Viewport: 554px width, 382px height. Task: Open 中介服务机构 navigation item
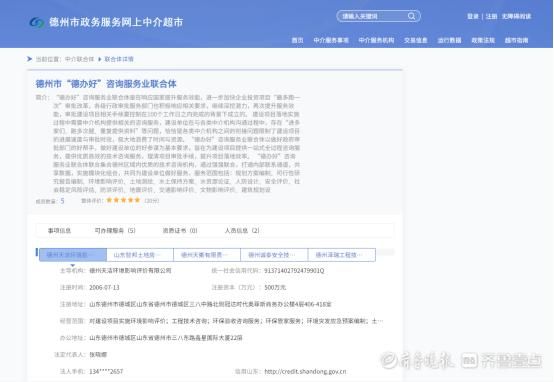pyautogui.click(x=376, y=40)
